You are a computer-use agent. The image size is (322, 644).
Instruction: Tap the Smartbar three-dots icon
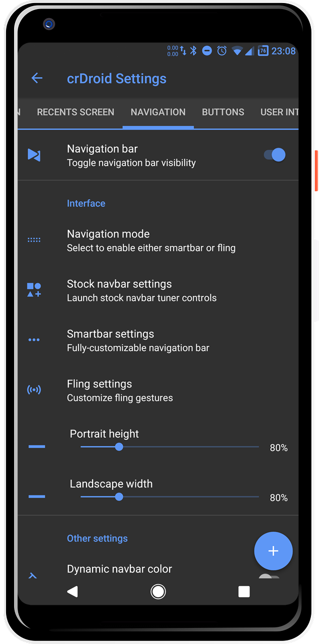coord(34,340)
